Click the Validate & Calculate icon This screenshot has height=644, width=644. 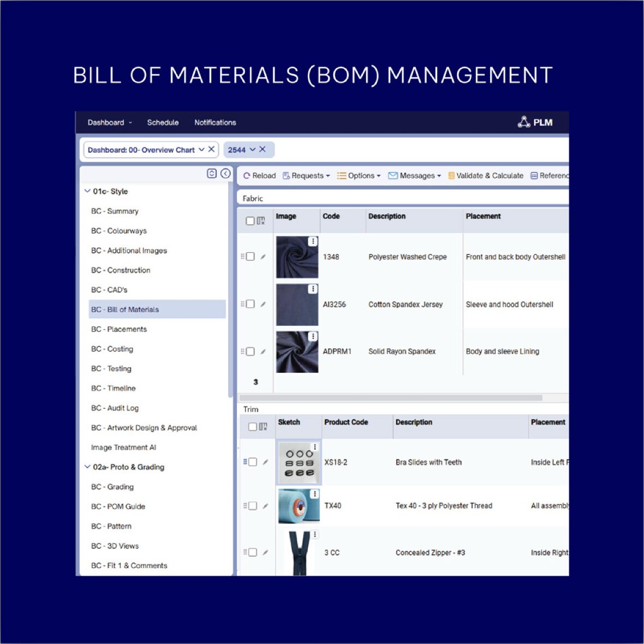click(x=451, y=176)
